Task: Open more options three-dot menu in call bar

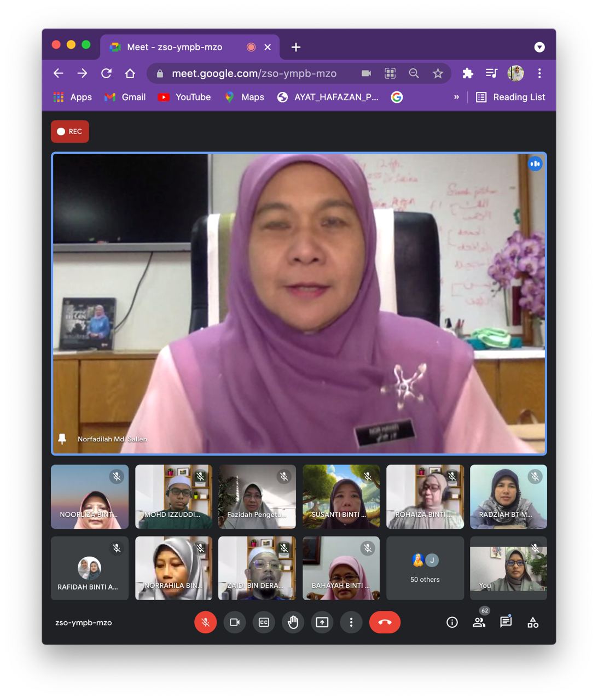Action: (x=351, y=622)
